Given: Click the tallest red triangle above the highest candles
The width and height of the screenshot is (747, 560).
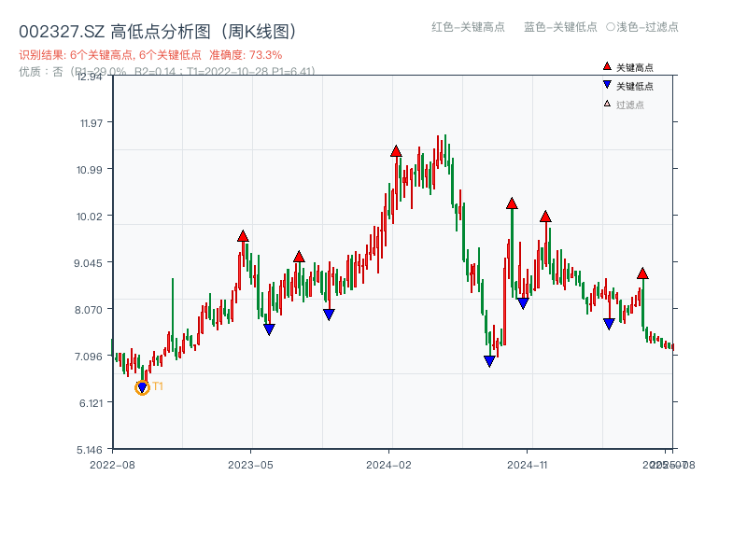Looking at the screenshot, I should [397, 149].
